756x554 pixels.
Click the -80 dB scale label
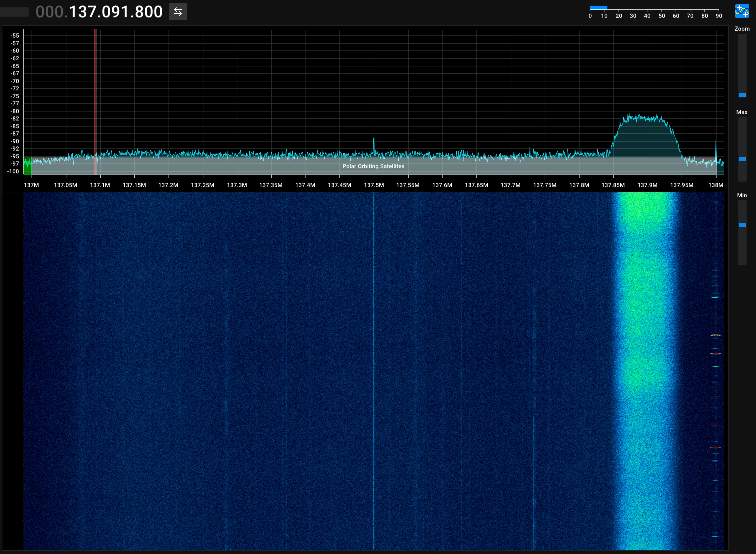click(15, 111)
